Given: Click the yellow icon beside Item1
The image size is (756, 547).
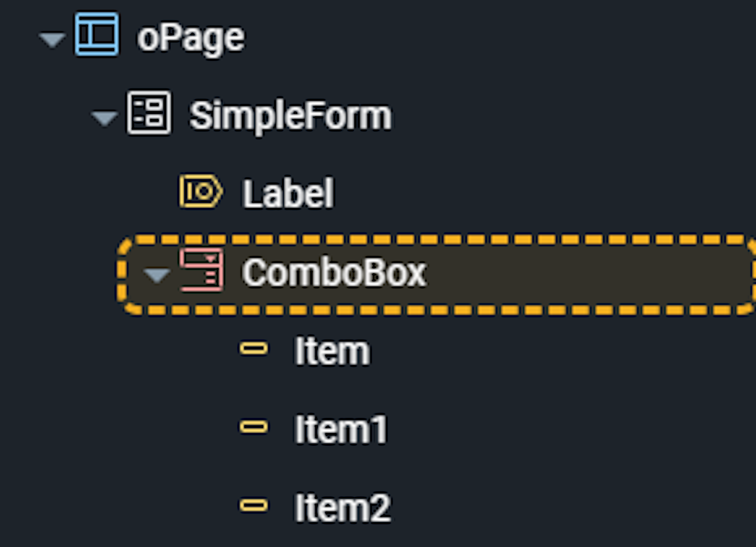Looking at the screenshot, I should click(x=254, y=427).
